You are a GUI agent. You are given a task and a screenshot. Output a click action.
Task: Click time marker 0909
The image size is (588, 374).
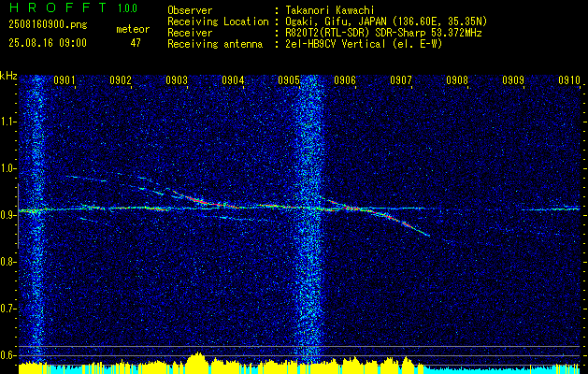click(x=513, y=79)
